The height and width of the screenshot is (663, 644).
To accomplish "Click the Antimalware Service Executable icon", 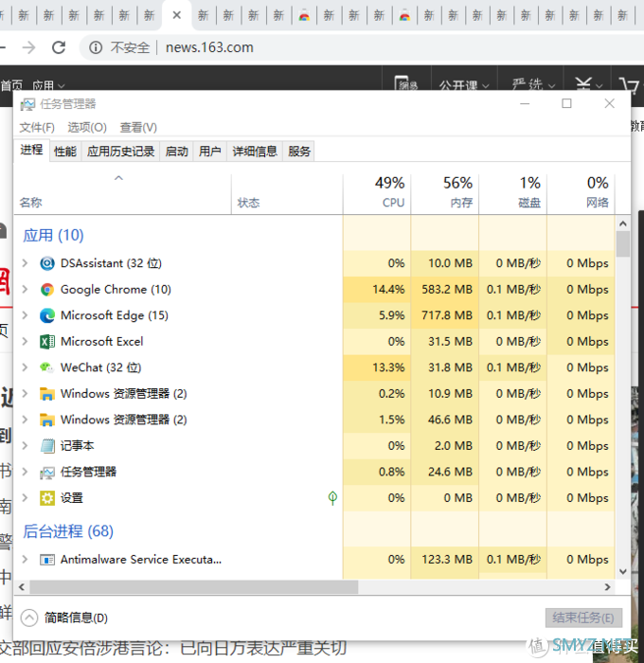I will click(47, 560).
